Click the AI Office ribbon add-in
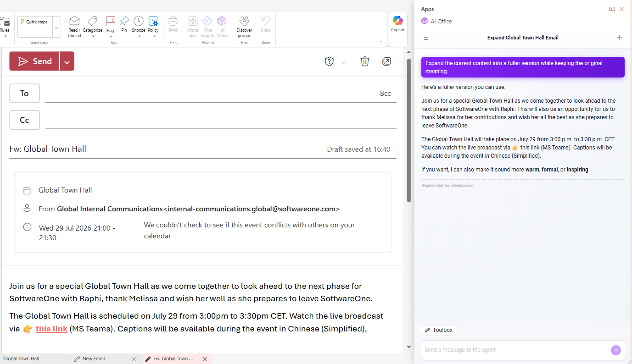 tap(223, 27)
